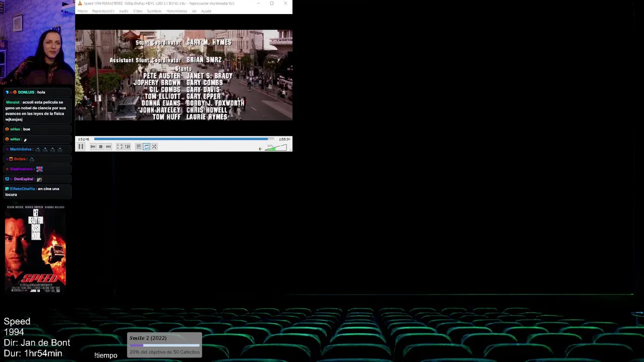
Task: Maximize the VLC window
Action: coord(272,4)
